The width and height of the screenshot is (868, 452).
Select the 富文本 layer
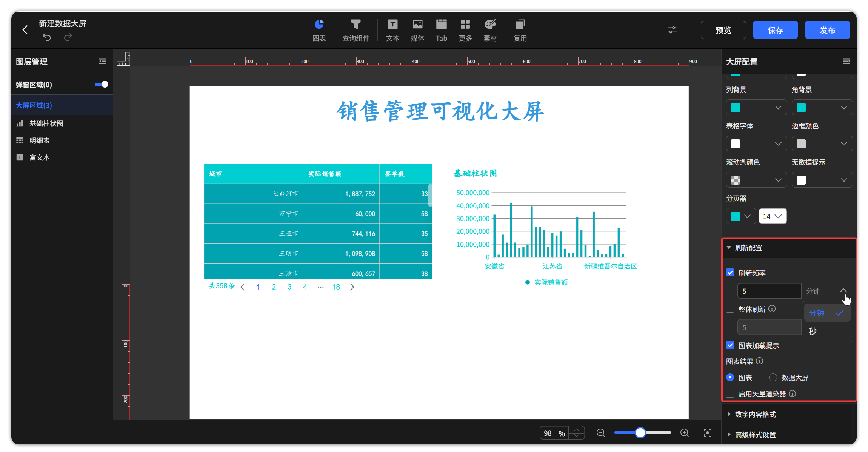pos(62,157)
